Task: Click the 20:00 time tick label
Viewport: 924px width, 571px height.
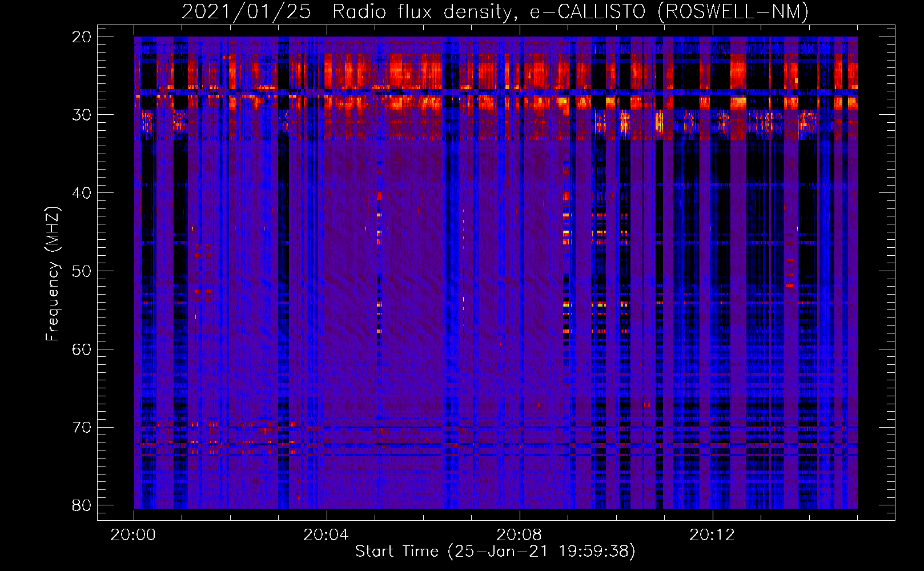Action: (133, 535)
